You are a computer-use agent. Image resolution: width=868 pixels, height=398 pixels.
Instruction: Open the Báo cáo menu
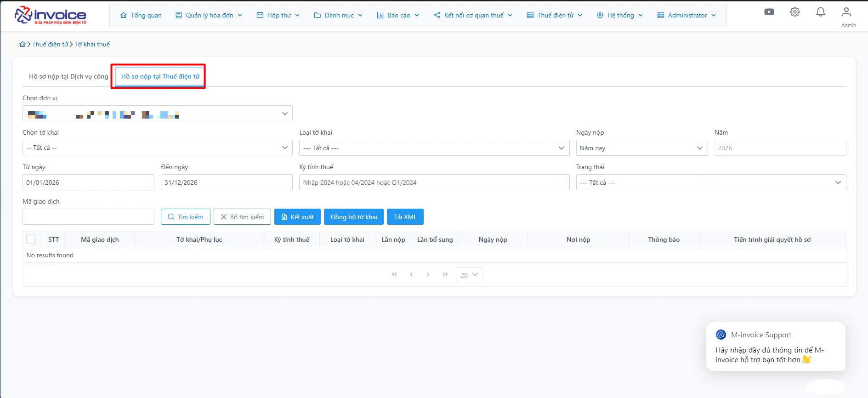tap(398, 15)
